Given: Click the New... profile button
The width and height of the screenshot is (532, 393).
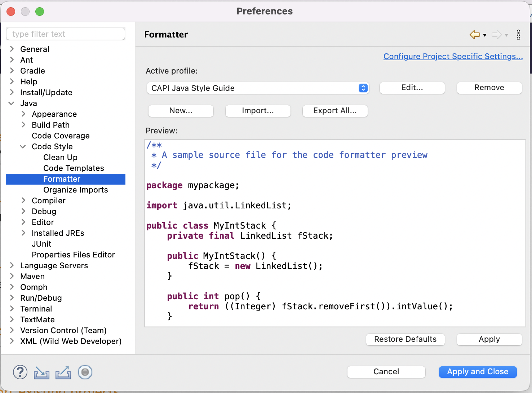Looking at the screenshot, I should coord(181,111).
